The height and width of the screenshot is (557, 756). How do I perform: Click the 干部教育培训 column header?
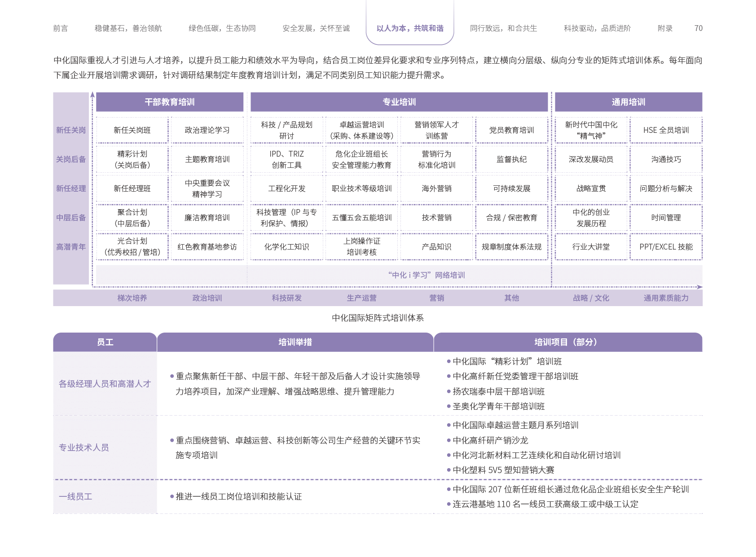(170, 102)
